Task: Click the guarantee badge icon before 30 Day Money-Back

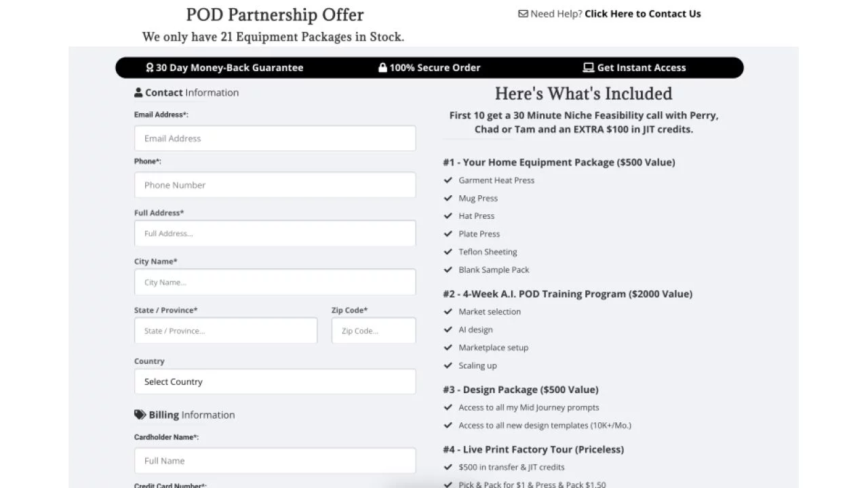Action: click(149, 67)
